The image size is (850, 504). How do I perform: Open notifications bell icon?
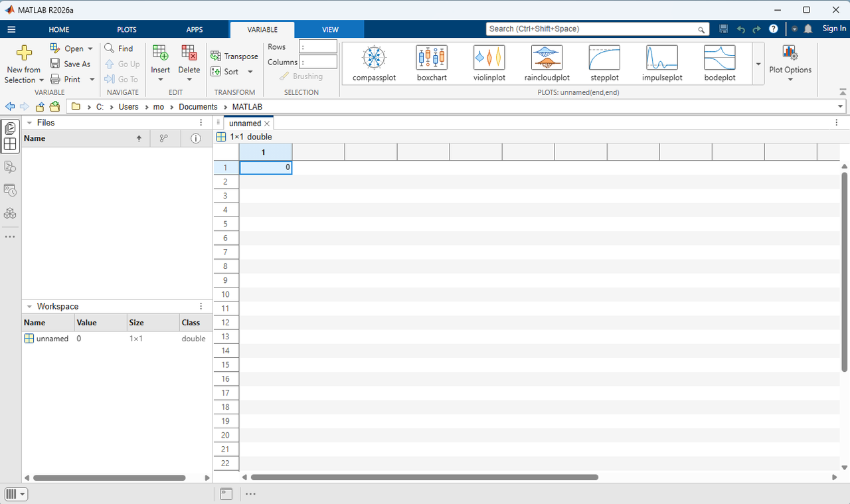coord(808,29)
